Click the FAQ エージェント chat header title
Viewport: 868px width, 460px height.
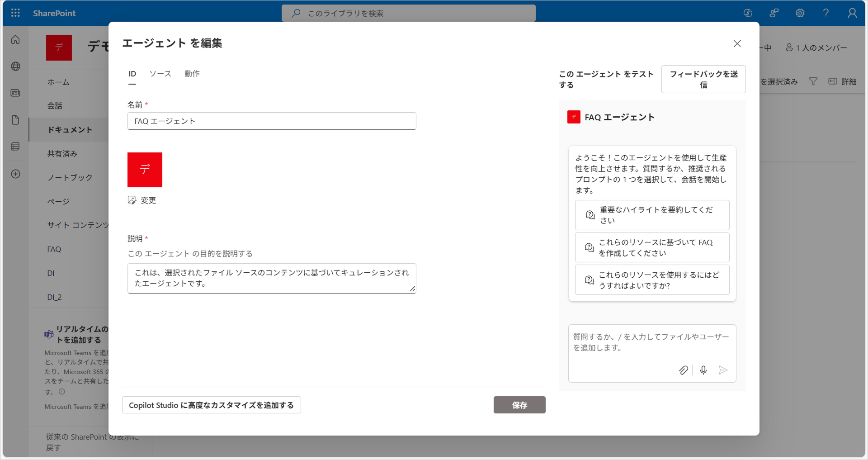click(x=619, y=117)
